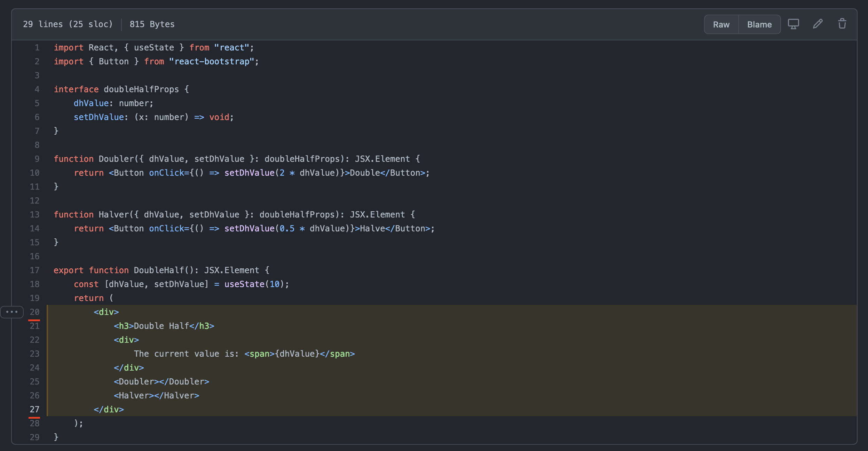
Task: Click dhValue property in the interface
Action: (91, 103)
